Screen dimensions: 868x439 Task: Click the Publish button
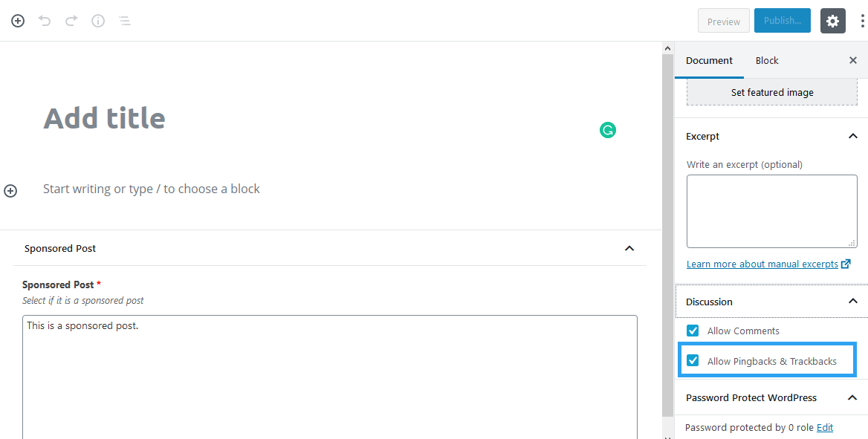782,21
